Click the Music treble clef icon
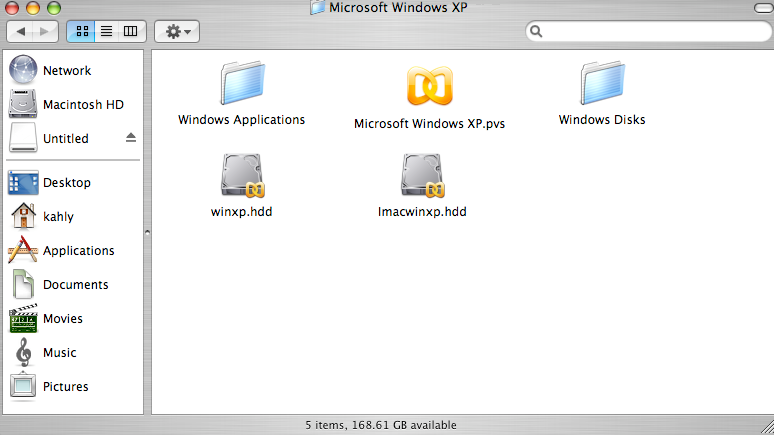This screenshot has height=435, width=774. [23, 352]
